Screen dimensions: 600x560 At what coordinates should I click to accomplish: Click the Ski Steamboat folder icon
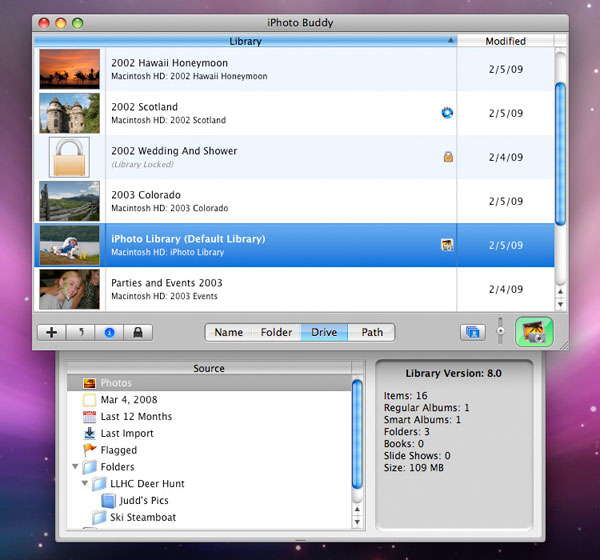99,518
